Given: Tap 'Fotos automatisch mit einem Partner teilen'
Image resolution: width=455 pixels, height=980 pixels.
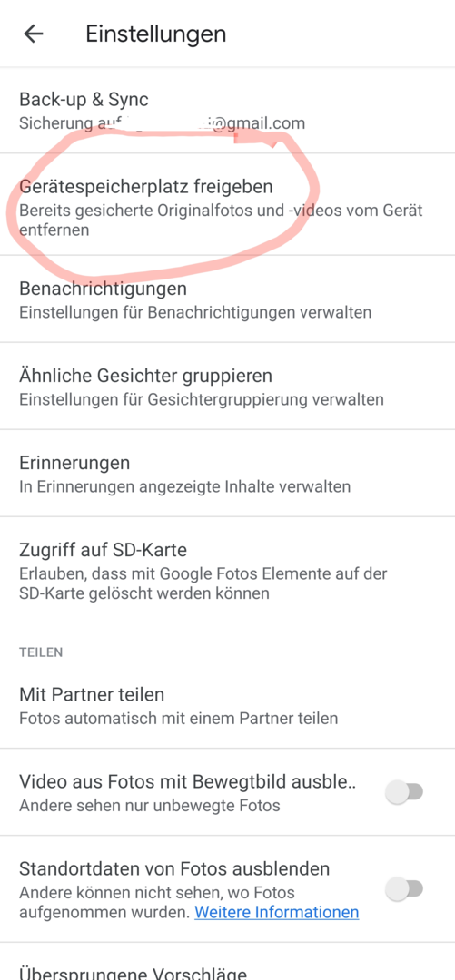Looking at the screenshot, I should [179, 718].
